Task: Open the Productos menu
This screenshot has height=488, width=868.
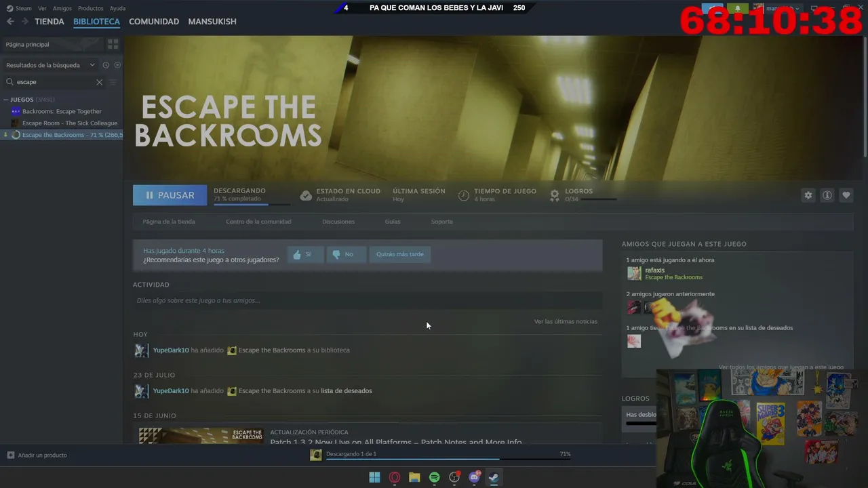Action: 91,9
